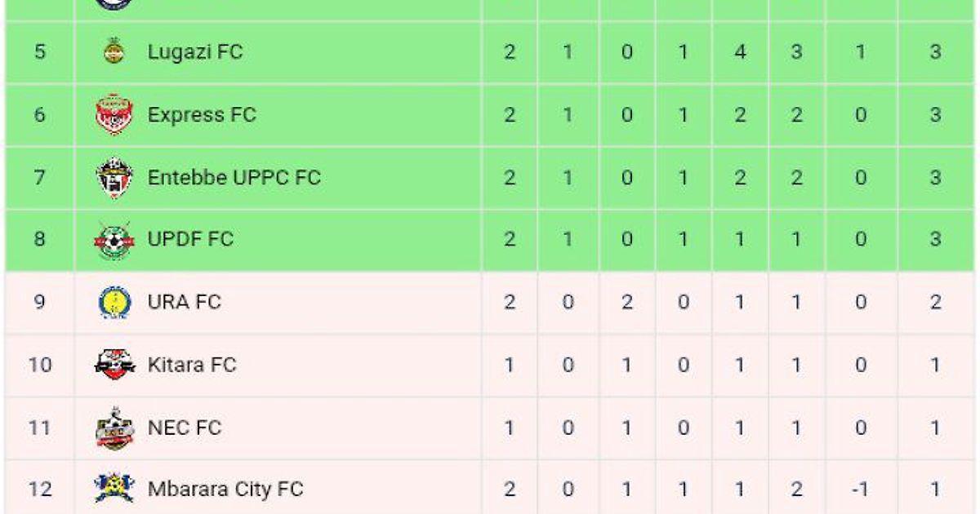Open the UPDF FC team name
Image resolution: width=980 pixels, height=514 pixels.
click(x=190, y=239)
